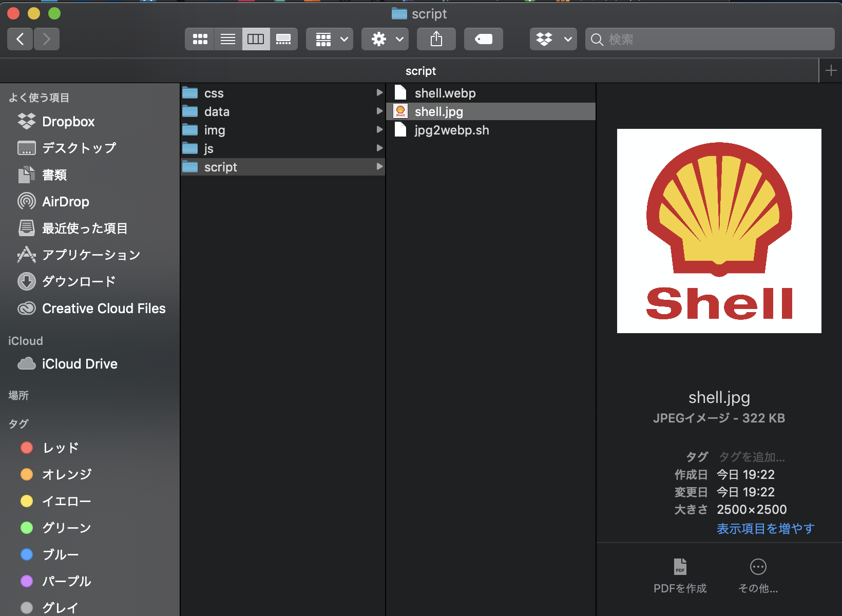Open Creative Cloud Files from the sidebar
The width and height of the screenshot is (842, 616).
point(103,309)
